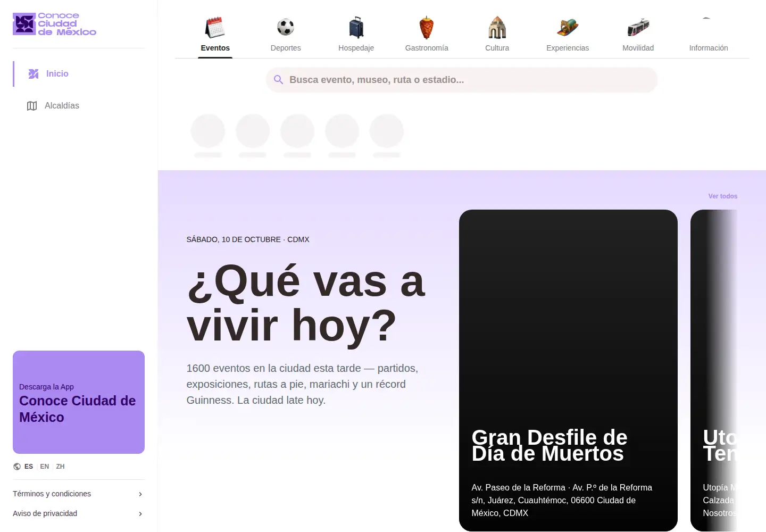Go to Inicio in sidebar
This screenshot has height=532, width=766.
tap(79, 74)
